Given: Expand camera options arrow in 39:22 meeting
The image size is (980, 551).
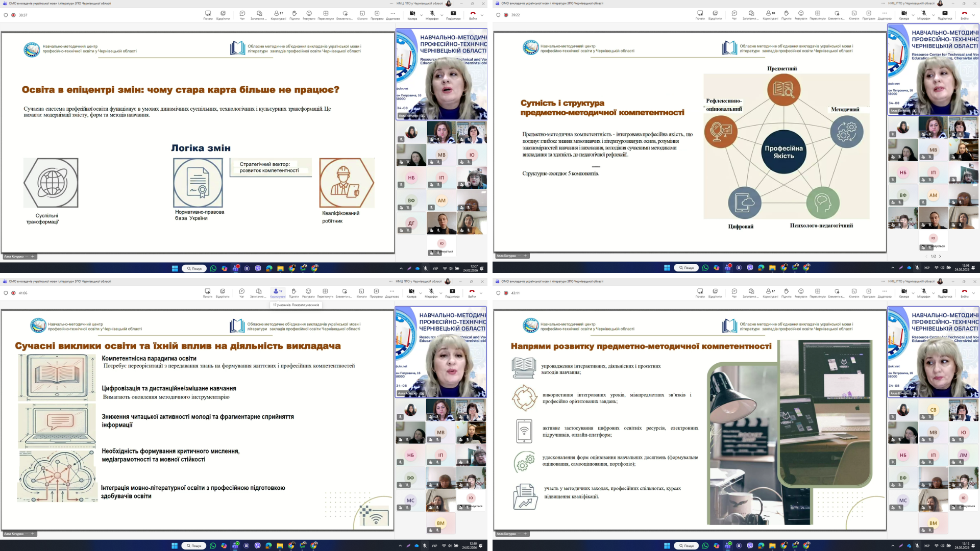Looking at the screenshot, I should click(x=912, y=15).
